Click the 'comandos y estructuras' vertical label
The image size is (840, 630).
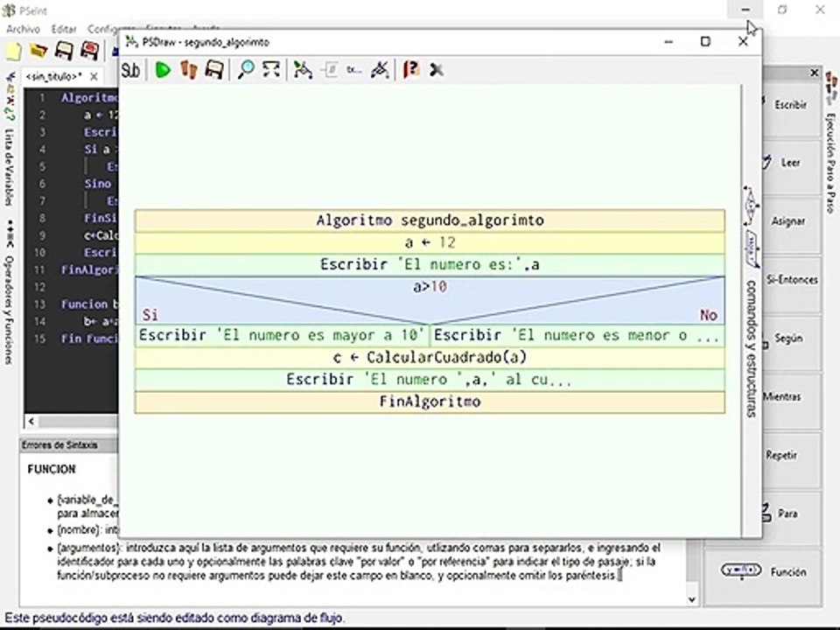click(751, 348)
